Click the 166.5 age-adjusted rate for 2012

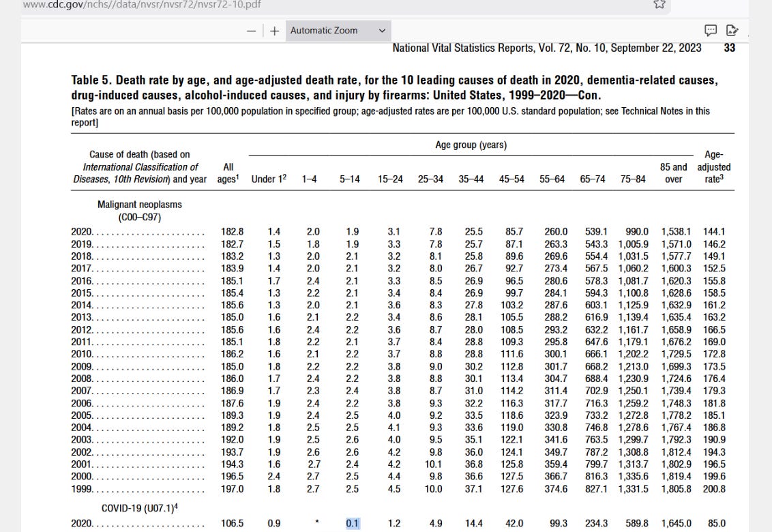(714, 329)
